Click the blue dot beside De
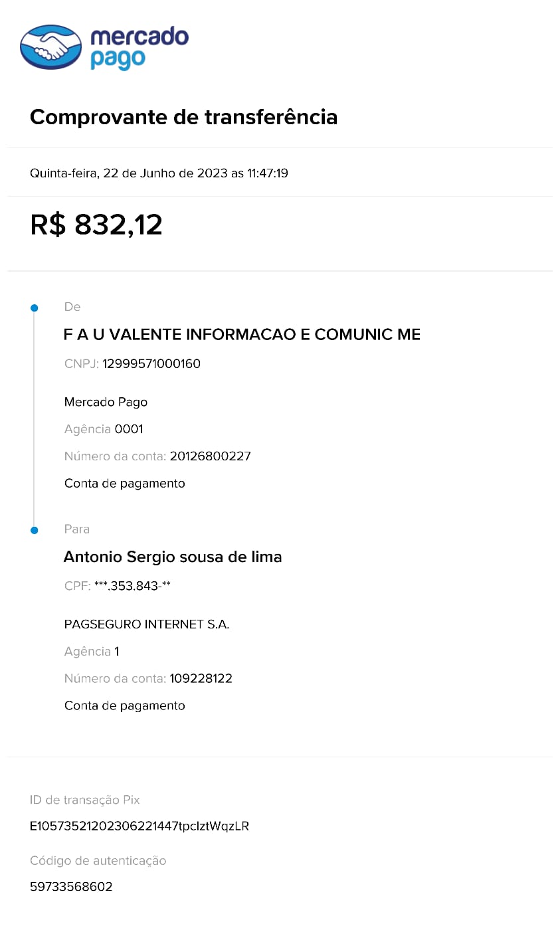 [35, 308]
